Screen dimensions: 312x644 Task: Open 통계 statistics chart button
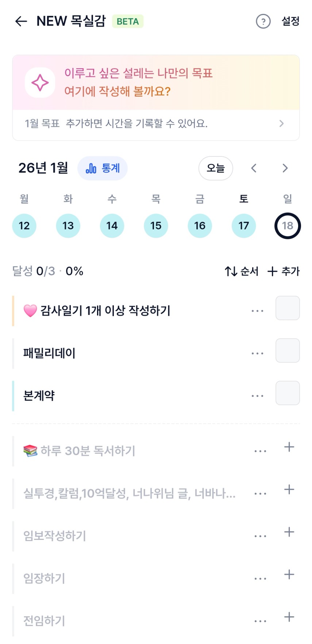[103, 168]
